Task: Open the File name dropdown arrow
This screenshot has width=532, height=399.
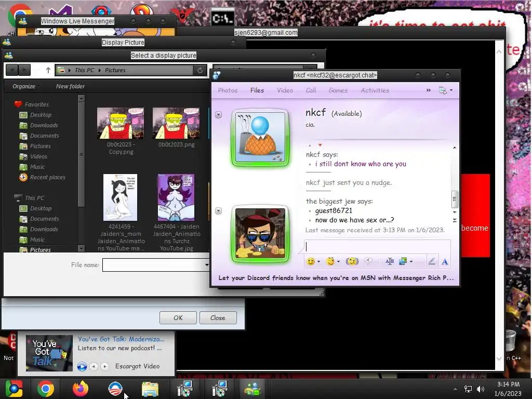Action: 206,264
